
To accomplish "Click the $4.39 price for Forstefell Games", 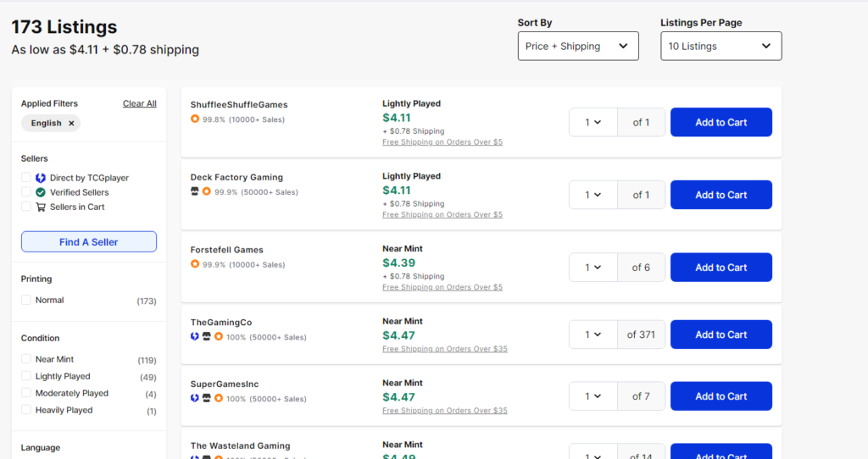I will [398, 263].
